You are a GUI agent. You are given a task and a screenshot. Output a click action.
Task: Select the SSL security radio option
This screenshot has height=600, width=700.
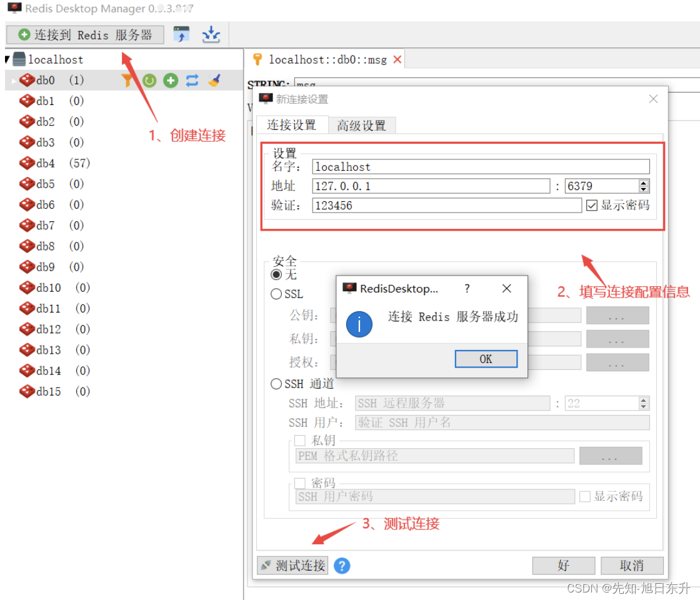pos(276,294)
